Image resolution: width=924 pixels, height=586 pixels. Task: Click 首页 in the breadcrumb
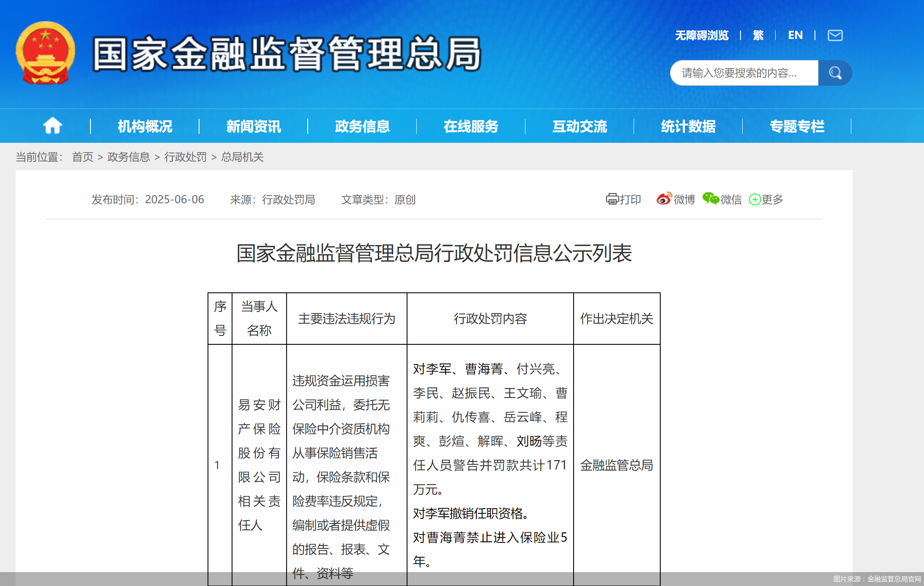click(x=82, y=157)
